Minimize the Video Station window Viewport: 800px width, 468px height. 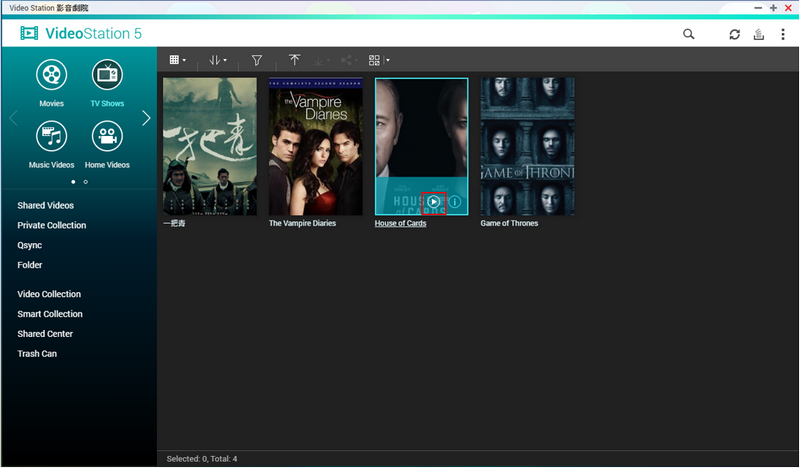(x=758, y=8)
